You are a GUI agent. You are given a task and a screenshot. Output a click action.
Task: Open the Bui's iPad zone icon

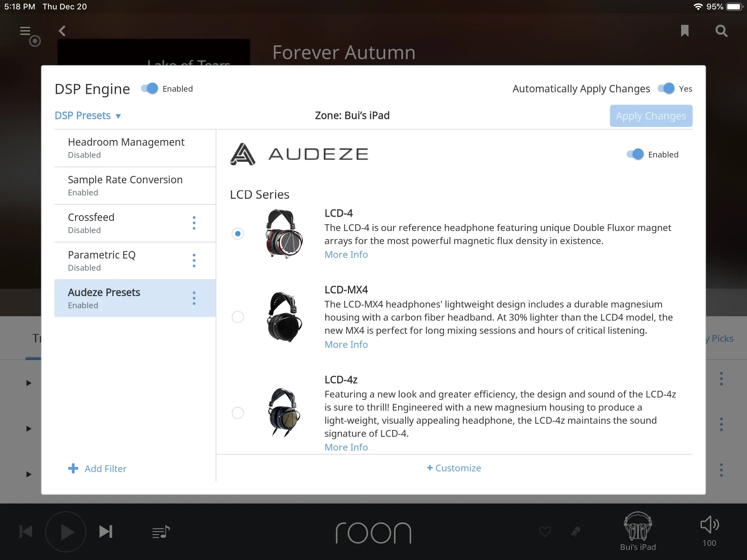(638, 526)
